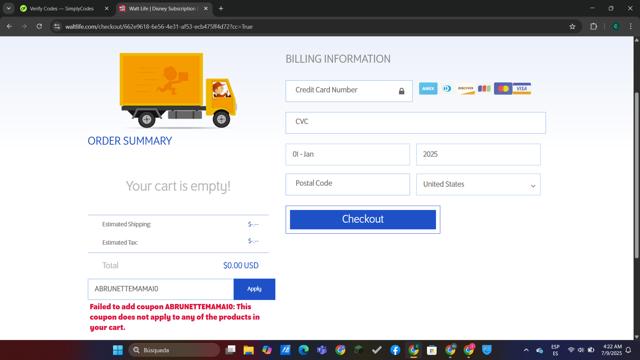
Task: Click the AMEX card logo
Action: [428, 89]
